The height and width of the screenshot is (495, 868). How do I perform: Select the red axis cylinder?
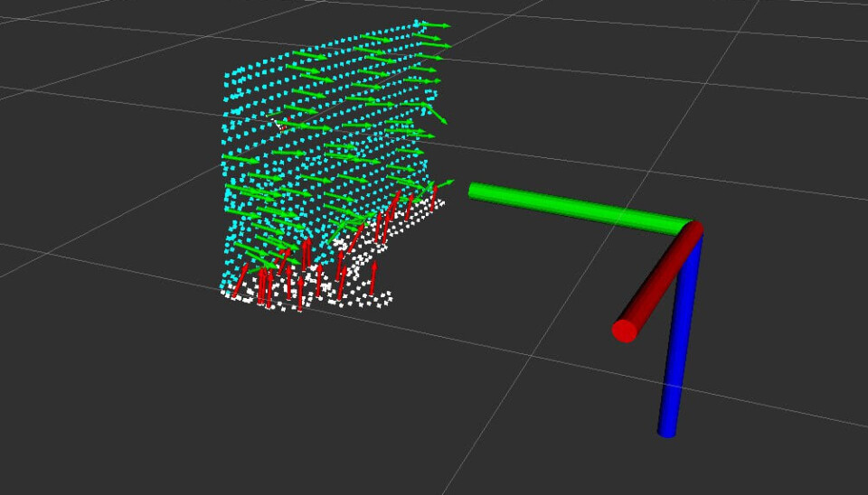pyautogui.click(x=660, y=280)
